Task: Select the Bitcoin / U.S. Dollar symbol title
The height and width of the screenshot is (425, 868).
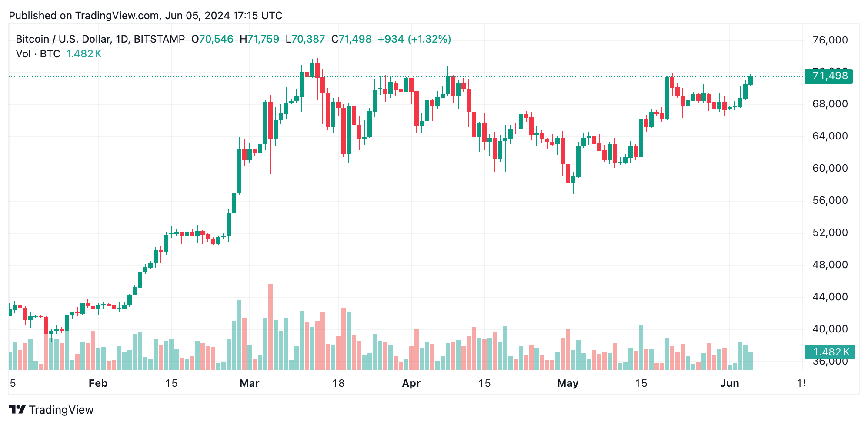Action: pyautogui.click(x=100, y=39)
